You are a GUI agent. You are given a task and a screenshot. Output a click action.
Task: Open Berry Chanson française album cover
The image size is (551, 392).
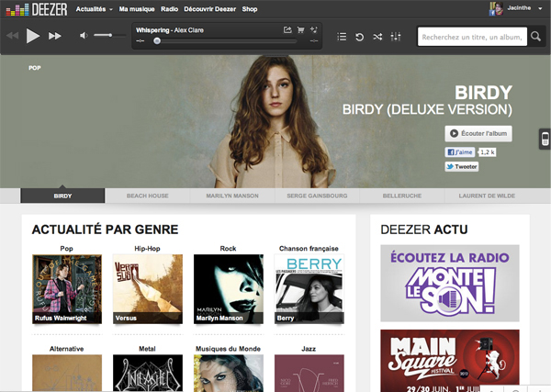(x=309, y=289)
